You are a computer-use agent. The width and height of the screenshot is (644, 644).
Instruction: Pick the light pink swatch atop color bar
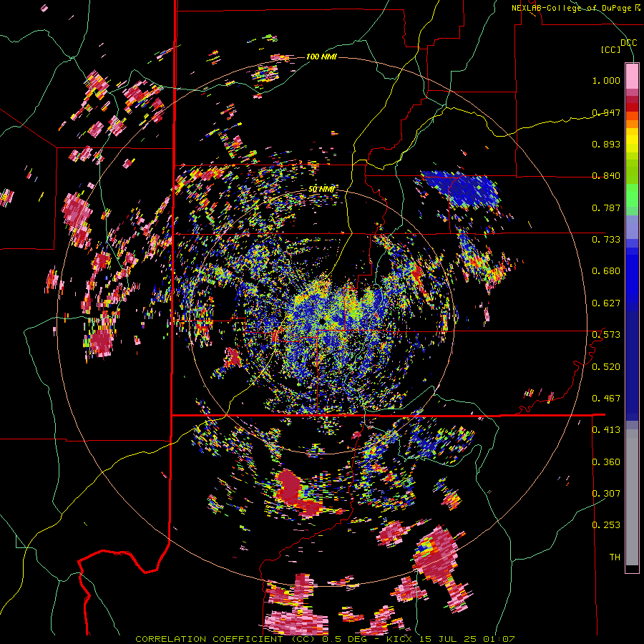(632, 76)
